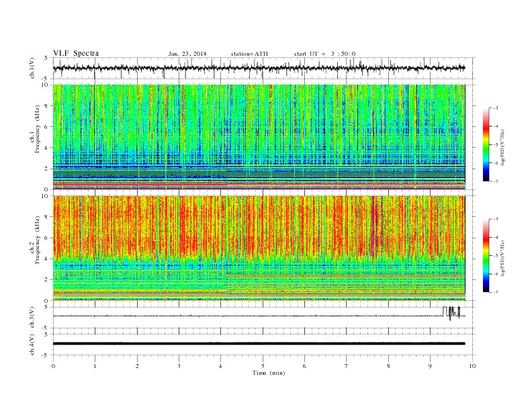Viewport: 532px width, 411px height.
Task: Click the "ch.4(V)" axis label
Action: pos(32,345)
